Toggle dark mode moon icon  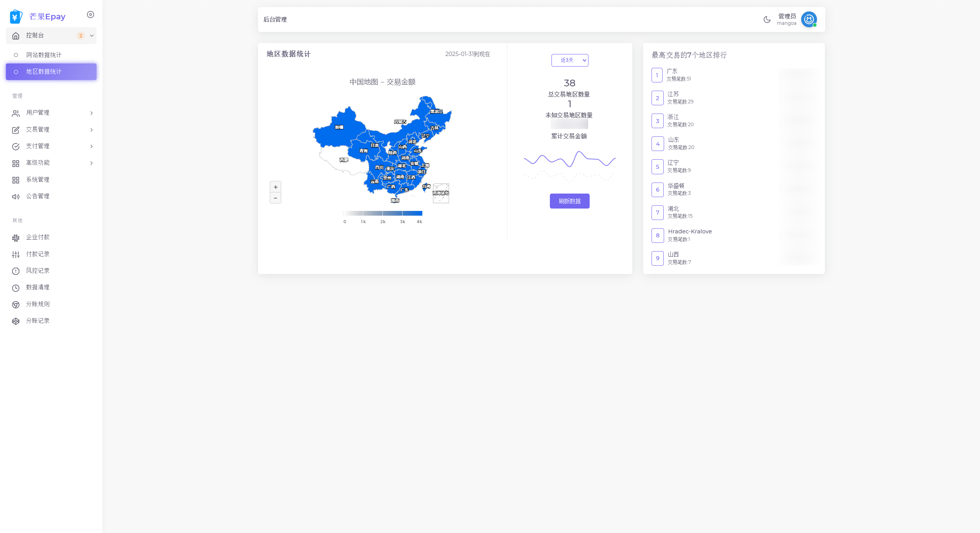click(767, 19)
